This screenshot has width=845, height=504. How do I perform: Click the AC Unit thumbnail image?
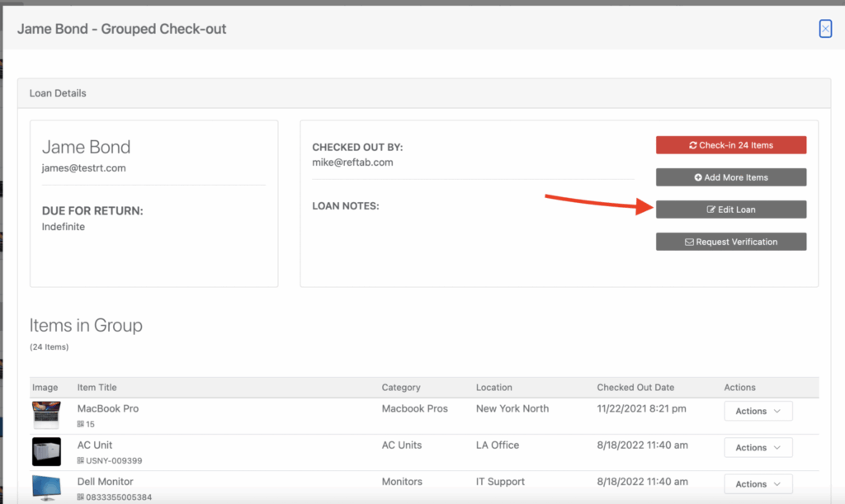pyautogui.click(x=46, y=452)
